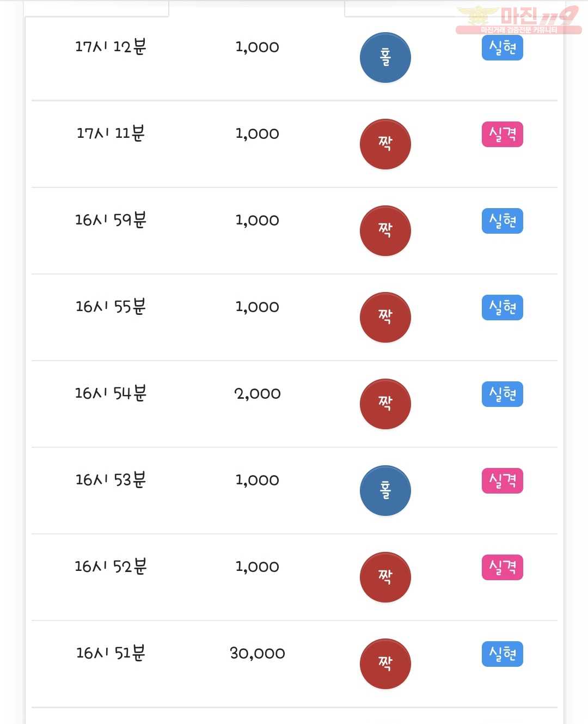The image size is (588, 724).
Task: Click the 실현 badge for 16시 54분
Action: [x=502, y=394]
